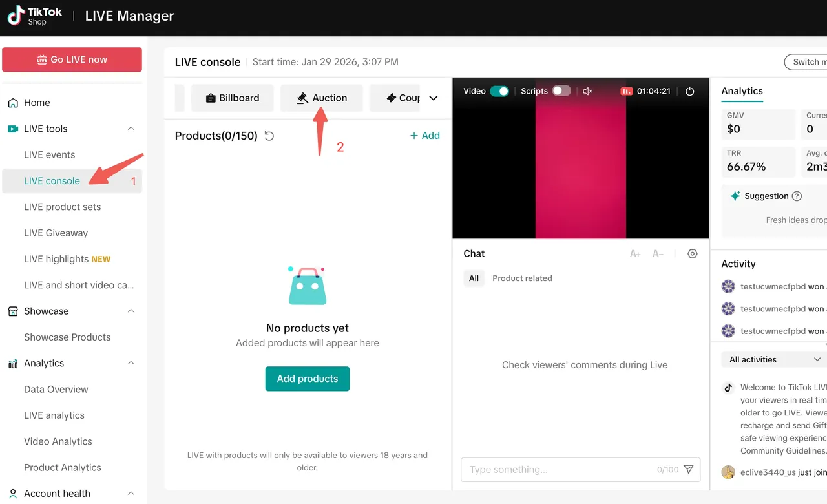Click the Analytics chart icon

13,364
